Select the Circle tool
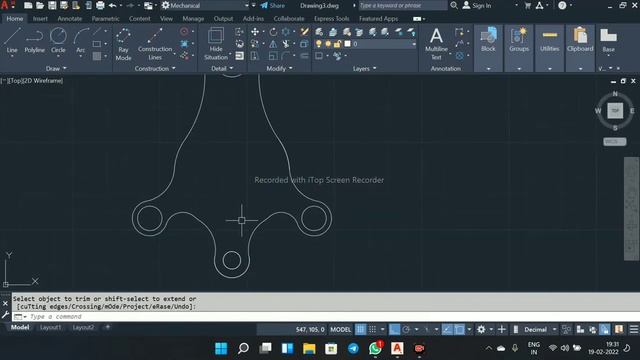Image resolution: width=640 pixels, height=360 pixels. coord(58,41)
